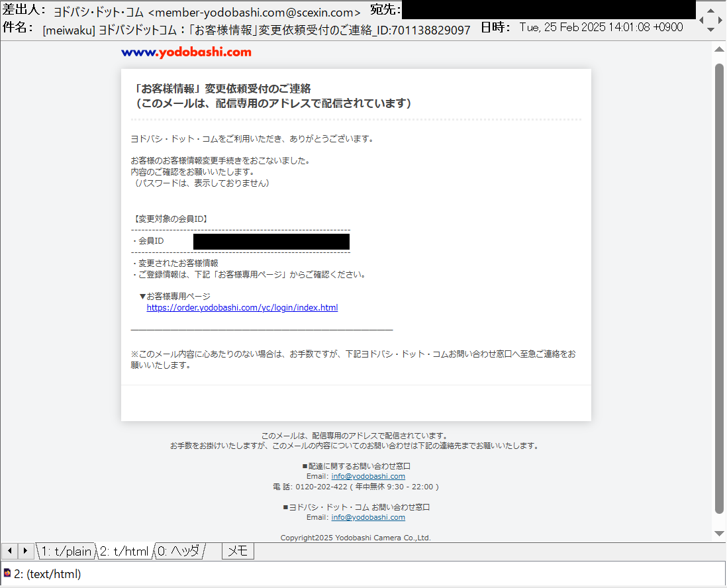Click the Copyright2025 Yodobashi Camera text
The width and height of the screenshot is (727, 588).
356,538
